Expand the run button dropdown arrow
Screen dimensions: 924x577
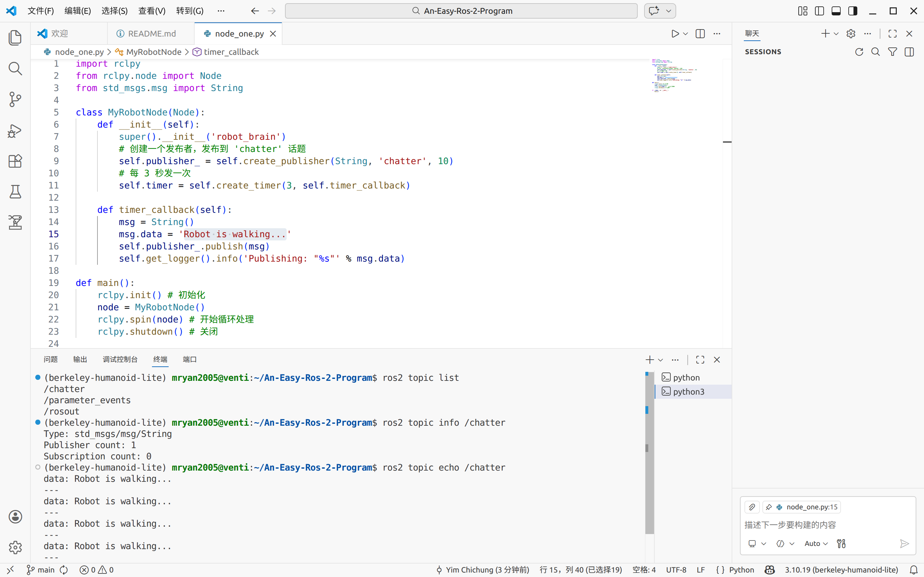(685, 34)
